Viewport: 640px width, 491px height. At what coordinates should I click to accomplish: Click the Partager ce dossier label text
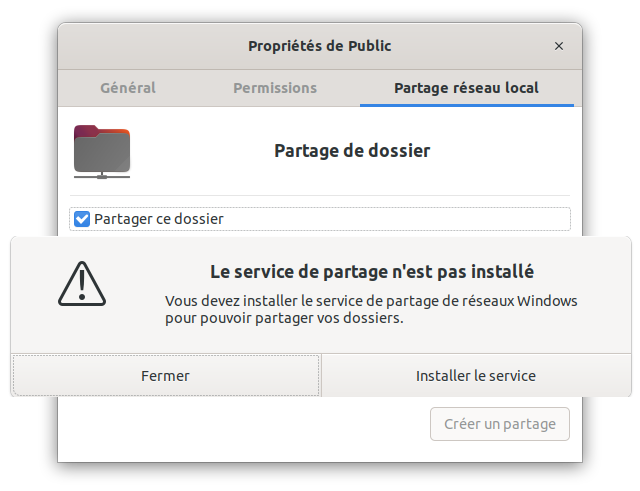click(159, 219)
